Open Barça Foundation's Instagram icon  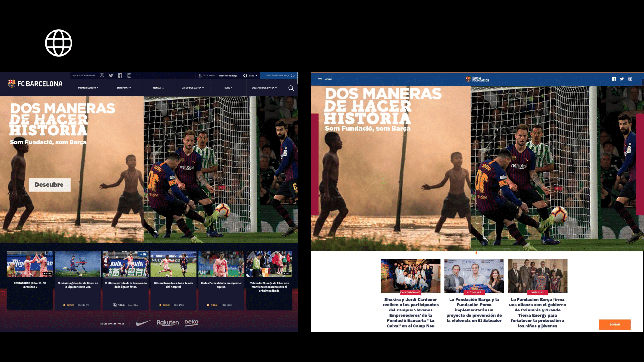[x=630, y=79]
